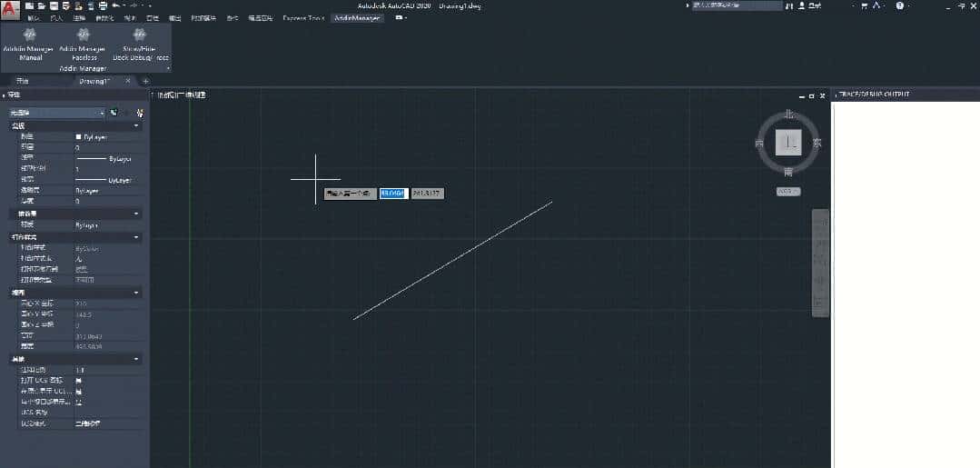Add a new drawing tab with plus button

point(145,81)
